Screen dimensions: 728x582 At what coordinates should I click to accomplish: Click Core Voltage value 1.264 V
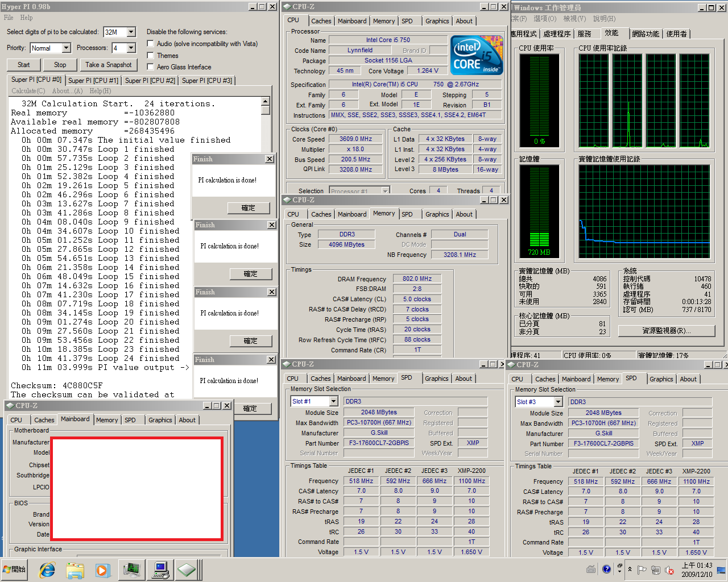428,71
